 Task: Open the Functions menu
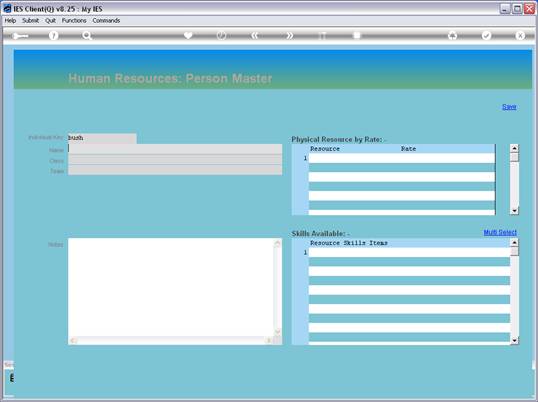[x=74, y=21]
